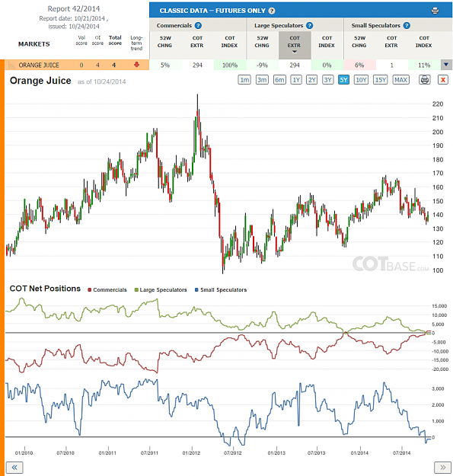The width and height of the screenshot is (453, 476).
Task: Print the classic data table
Action: point(435,11)
